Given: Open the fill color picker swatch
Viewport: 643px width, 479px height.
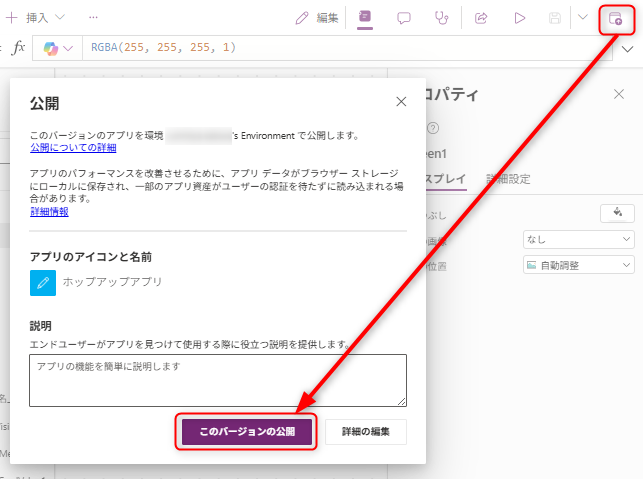Looking at the screenshot, I should click(x=617, y=213).
